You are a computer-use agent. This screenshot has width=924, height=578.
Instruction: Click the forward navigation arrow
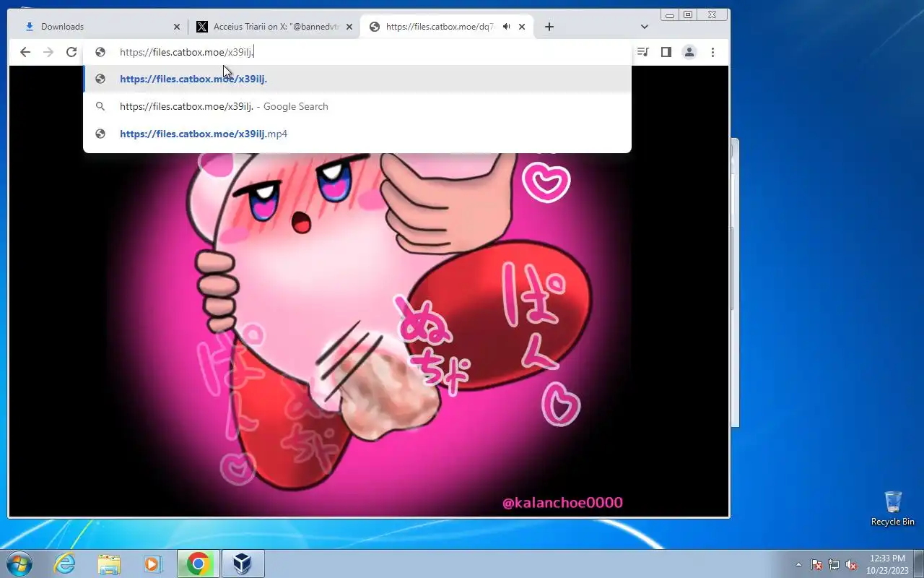point(48,52)
